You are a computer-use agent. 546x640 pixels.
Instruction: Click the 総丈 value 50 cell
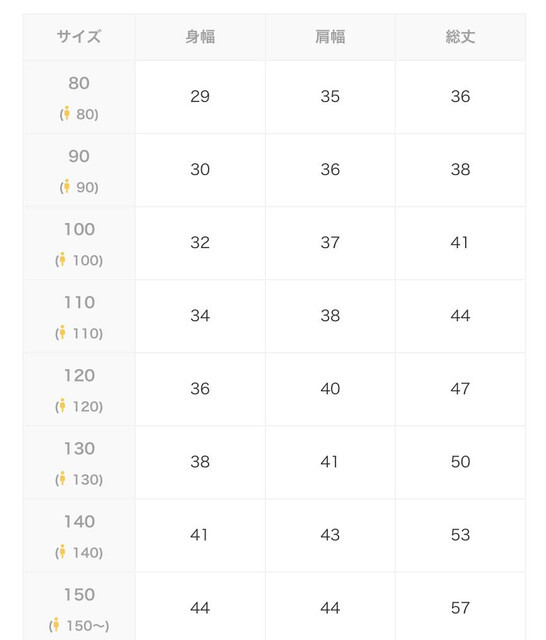(x=460, y=462)
